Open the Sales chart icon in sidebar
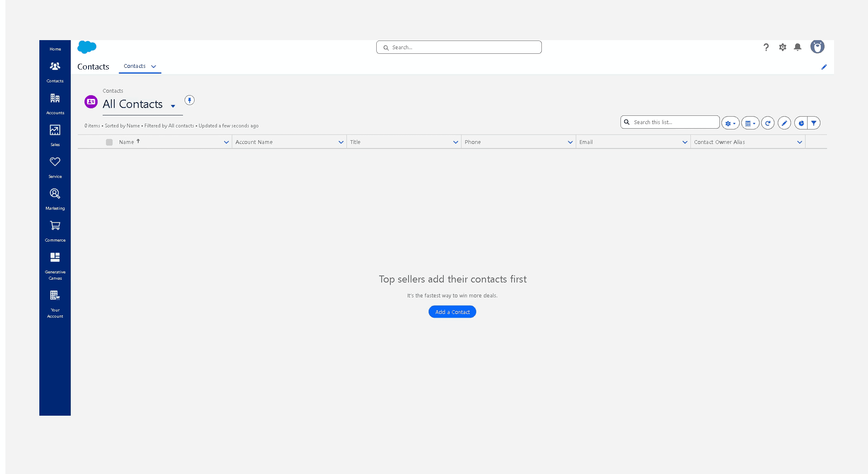Screen dimensions: 868x474 click(x=55, y=130)
